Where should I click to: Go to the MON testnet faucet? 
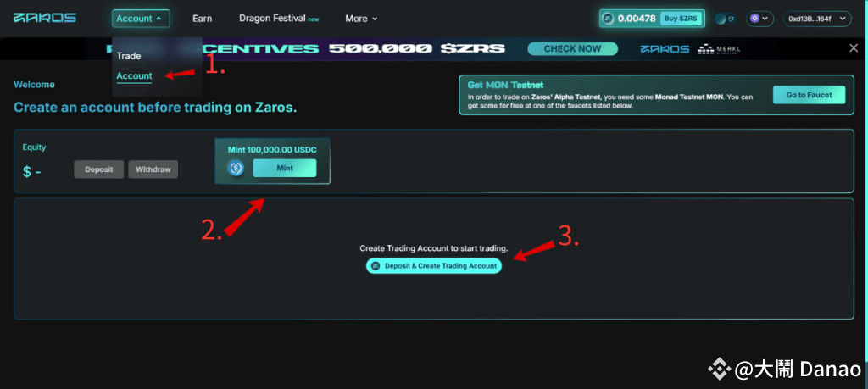pyautogui.click(x=810, y=95)
